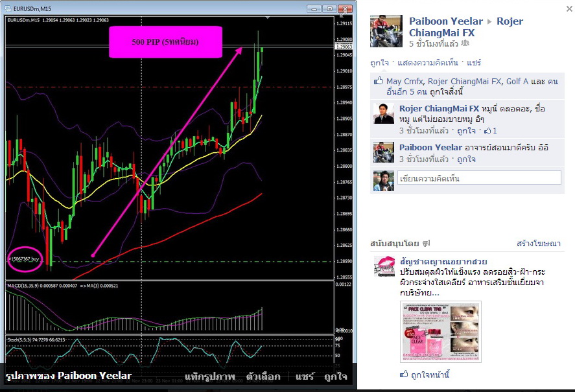The image size is (575, 392).
Task: Click "ถูกใจ" in the photo bottom bar
Action: coord(336,376)
